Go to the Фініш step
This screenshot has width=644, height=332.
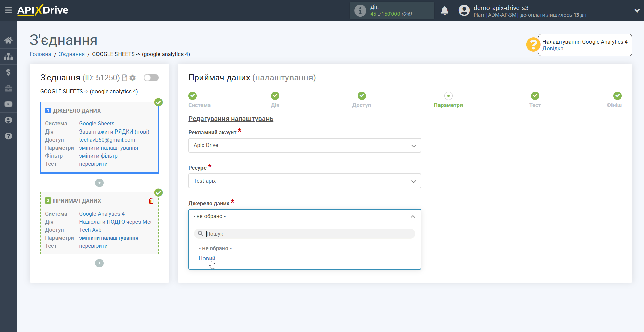(x=617, y=96)
